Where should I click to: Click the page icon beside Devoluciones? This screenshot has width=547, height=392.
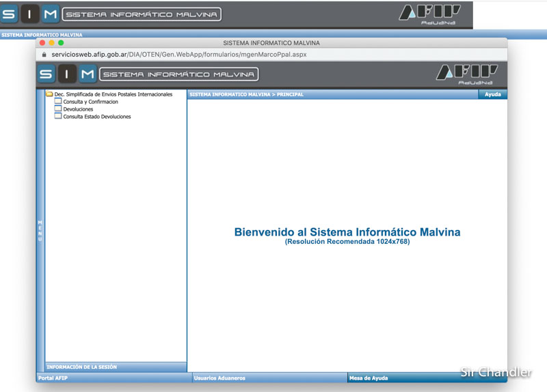click(x=58, y=109)
